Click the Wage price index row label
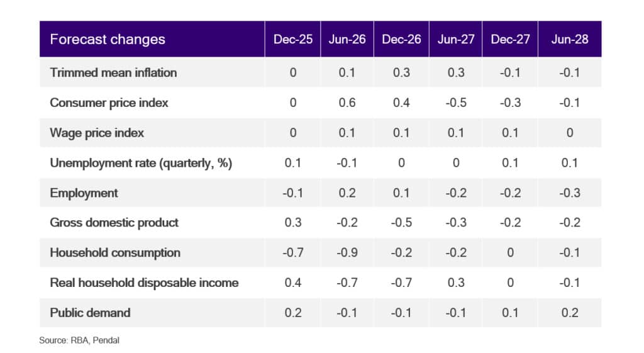 click(97, 133)
